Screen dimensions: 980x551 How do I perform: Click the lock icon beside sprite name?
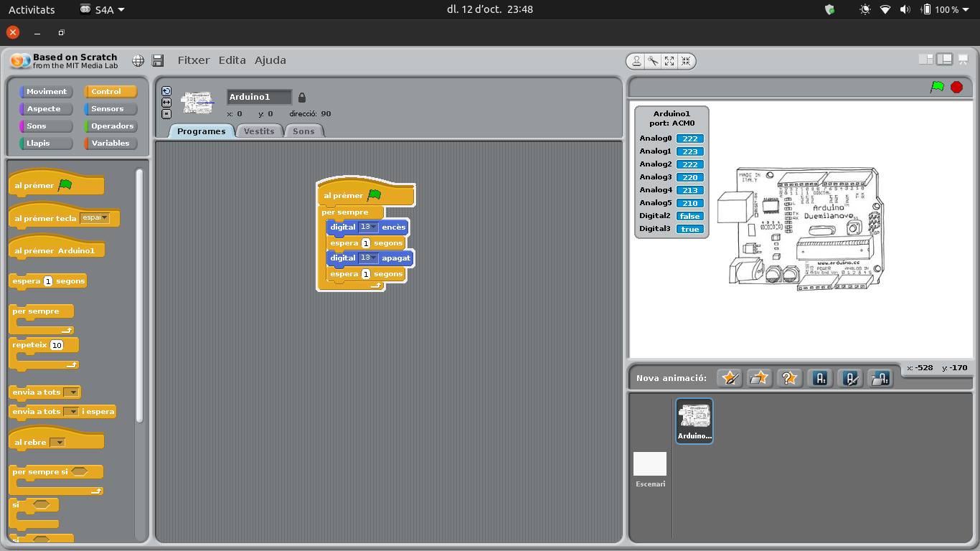click(301, 98)
